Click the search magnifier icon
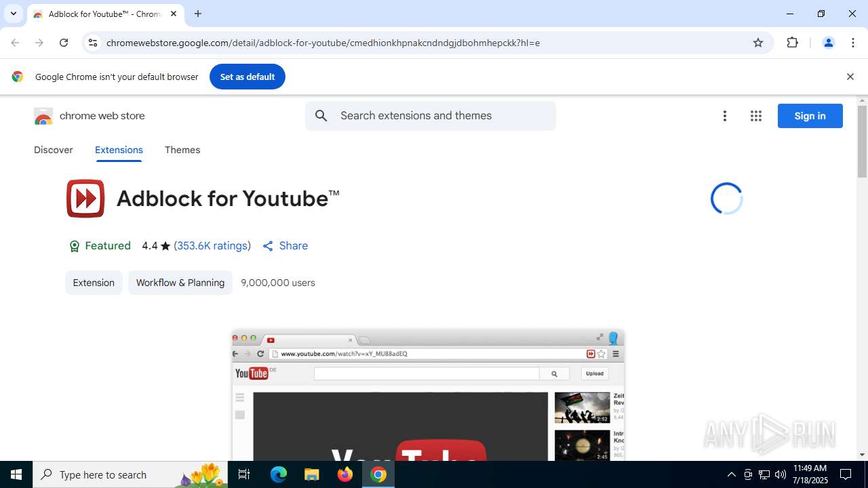The width and height of the screenshot is (868, 488). click(x=321, y=116)
